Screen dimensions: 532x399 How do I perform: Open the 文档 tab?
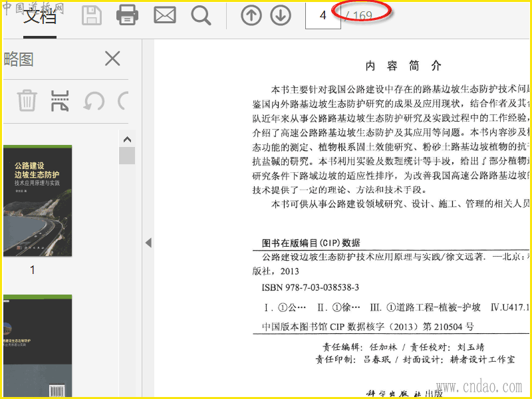tap(40, 16)
